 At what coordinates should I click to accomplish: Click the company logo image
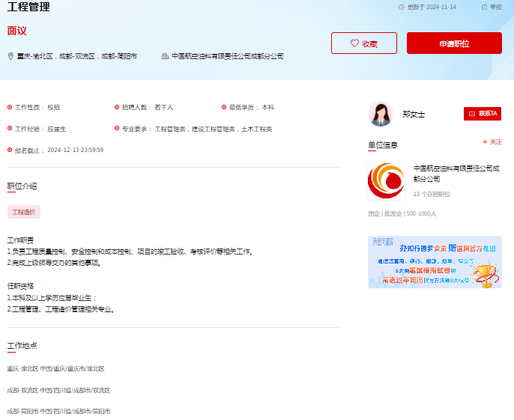point(385,181)
